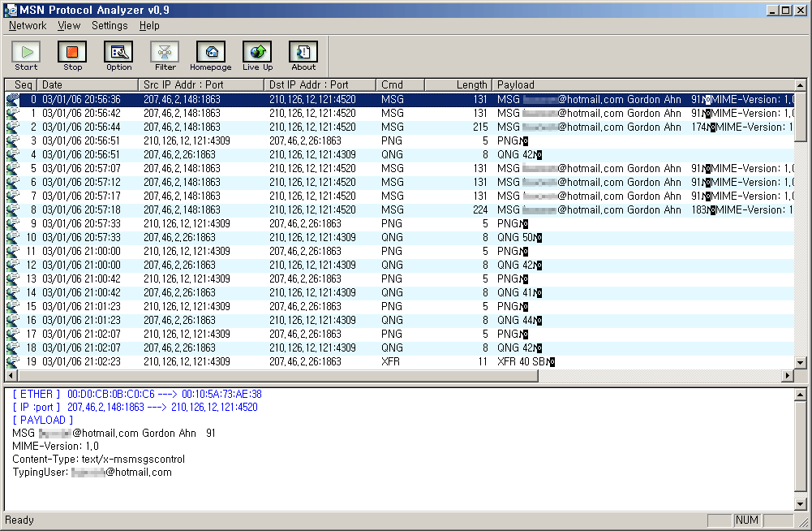Select row with Length 224
The width and height of the screenshot is (812, 531).
pos(400,210)
